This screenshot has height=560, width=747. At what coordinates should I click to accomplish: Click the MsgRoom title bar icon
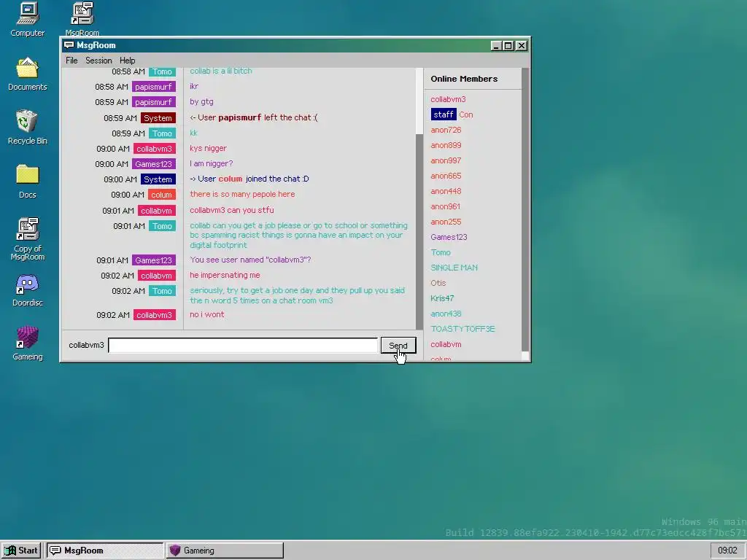[x=69, y=45]
